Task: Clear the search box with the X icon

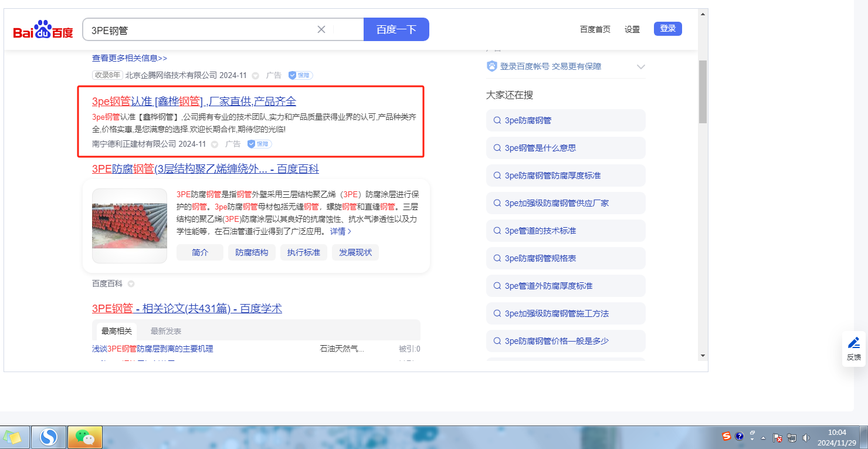Action: coord(321,29)
